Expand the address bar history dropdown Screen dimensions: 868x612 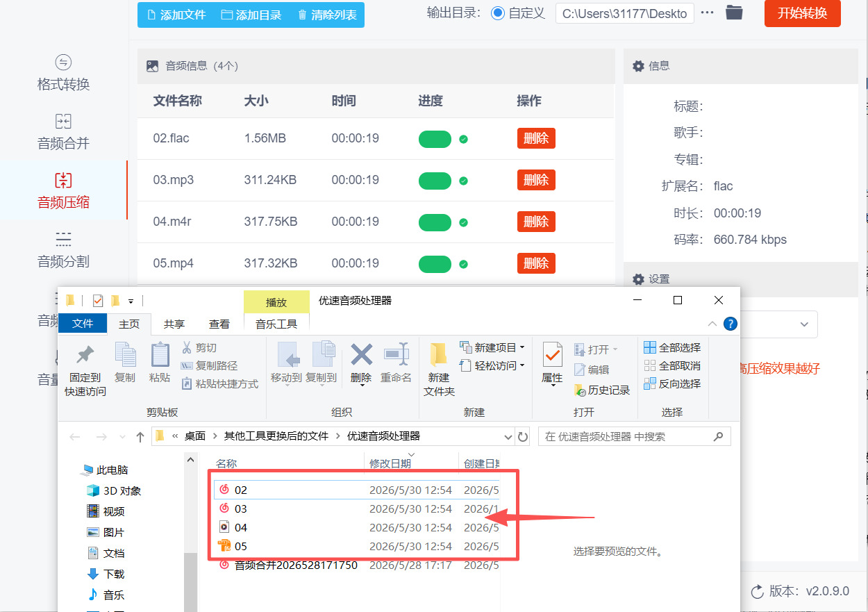tap(508, 437)
